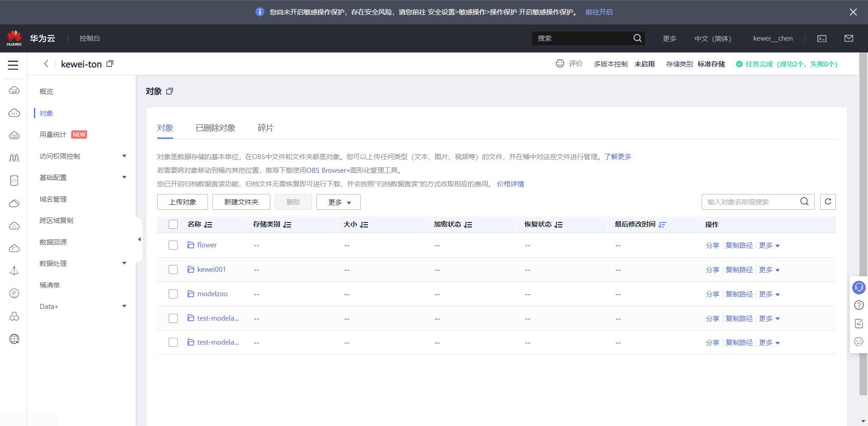Click the 新建文件夹 button
This screenshot has height=426, width=868.
(241, 202)
